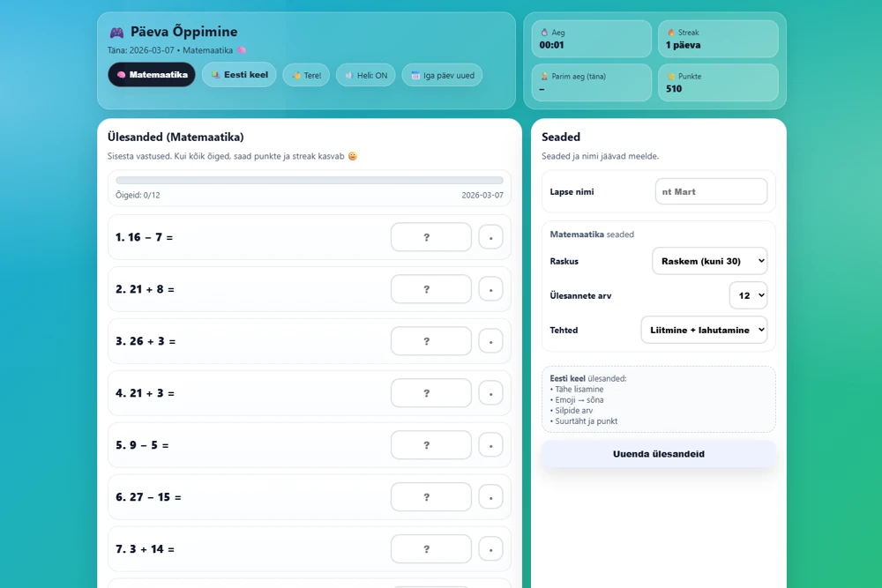
Task: Click the status dot beside problem 26 + 3
Action: [x=490, y=341]
